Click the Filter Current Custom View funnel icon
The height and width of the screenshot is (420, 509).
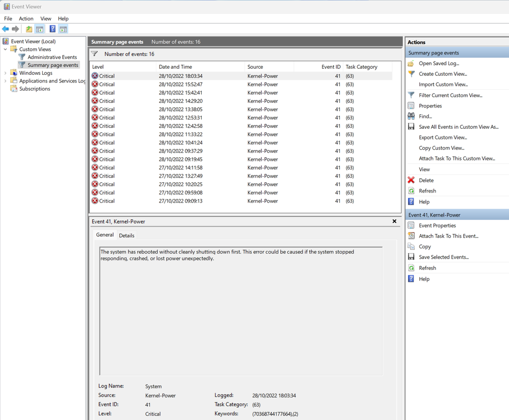point(411,95)
